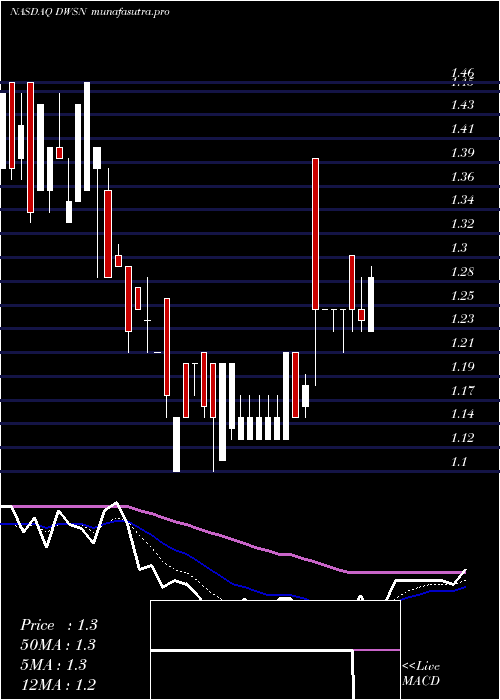This screenshot has width=500, height=700.
Task: Select the tall red candle reaching 1.39
Action: pos(316,233)
